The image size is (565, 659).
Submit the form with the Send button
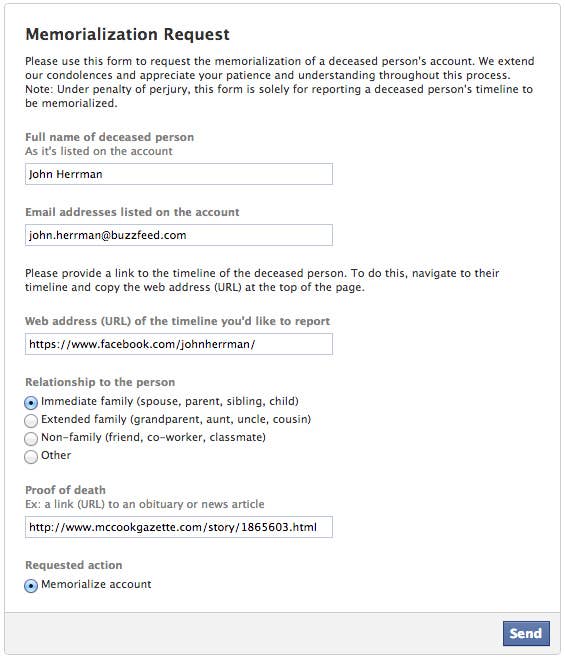point(526,633)
